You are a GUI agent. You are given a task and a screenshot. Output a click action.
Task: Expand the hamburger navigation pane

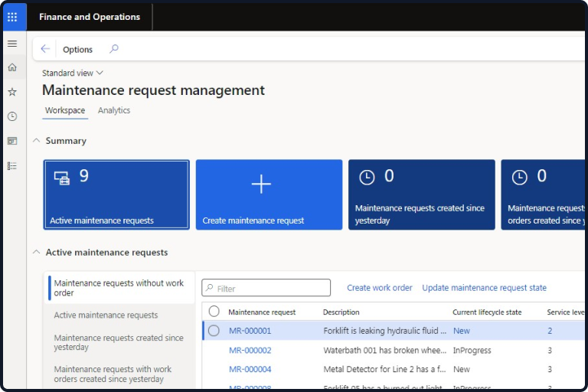12,44
